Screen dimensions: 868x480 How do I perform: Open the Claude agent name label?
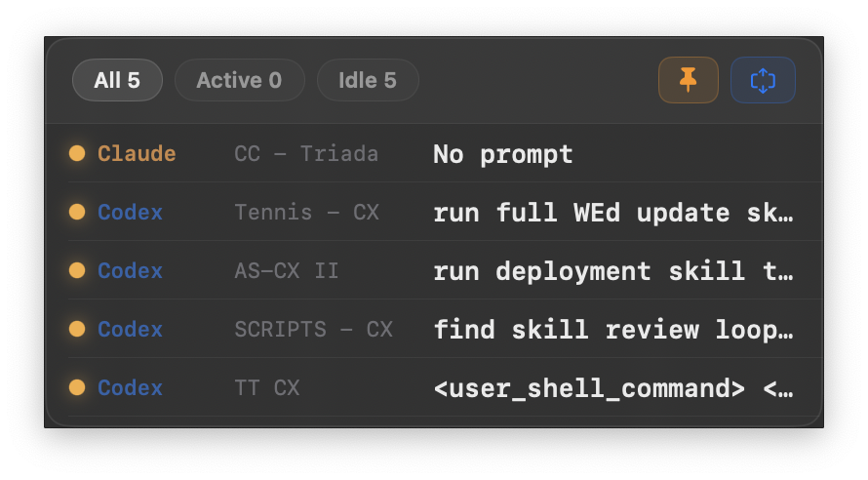[137, 153]
